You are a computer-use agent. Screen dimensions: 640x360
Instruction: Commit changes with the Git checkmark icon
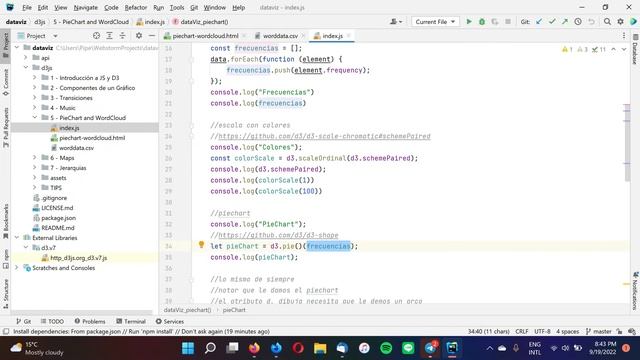click(x=552, y=22)
